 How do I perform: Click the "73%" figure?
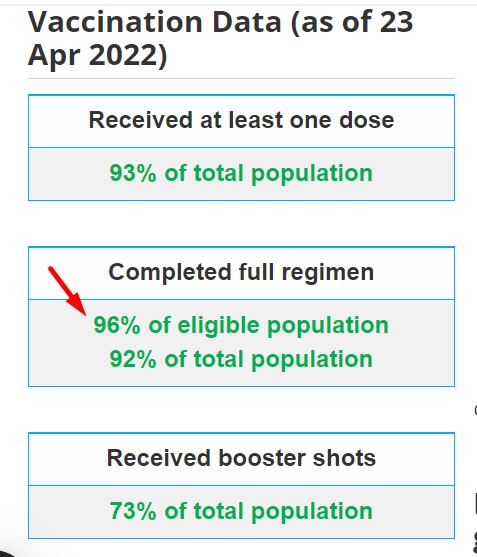133,511
